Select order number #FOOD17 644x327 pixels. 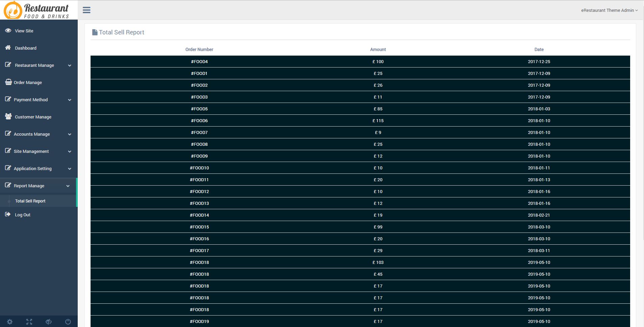(x=199, y=250)
